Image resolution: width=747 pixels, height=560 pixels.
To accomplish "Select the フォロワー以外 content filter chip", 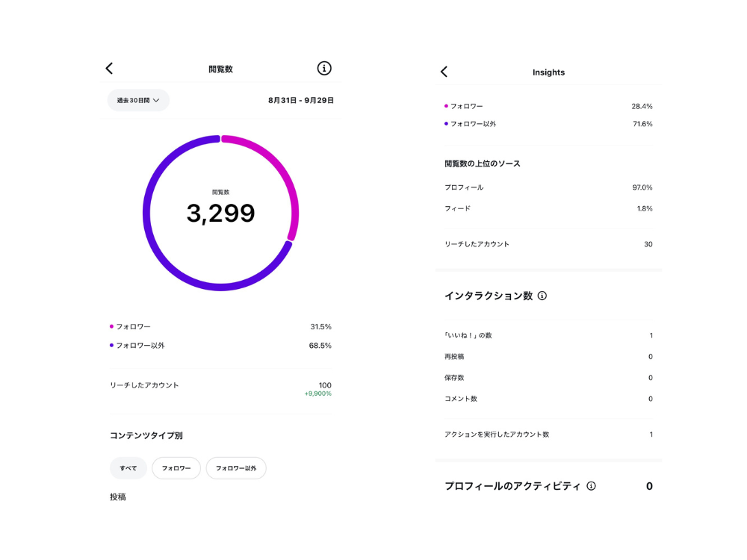I will click(236, 468).
